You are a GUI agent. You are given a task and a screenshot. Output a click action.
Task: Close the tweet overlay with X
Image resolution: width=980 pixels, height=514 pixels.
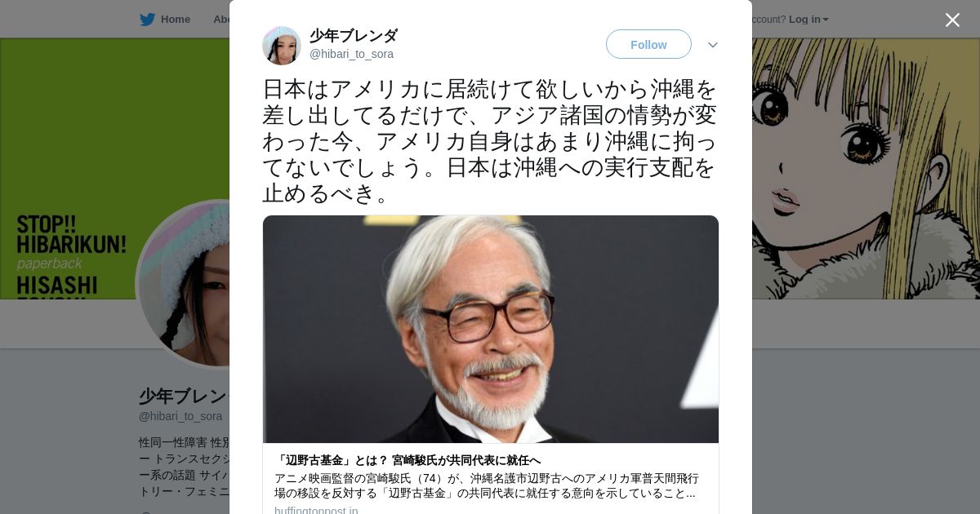952,20
